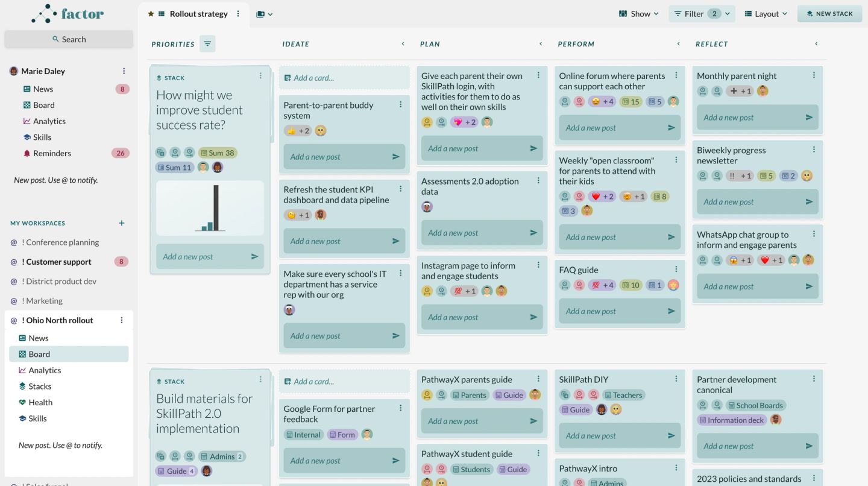Click the Sum 38 tag
The image size is (868, 486).
(218, 153)
